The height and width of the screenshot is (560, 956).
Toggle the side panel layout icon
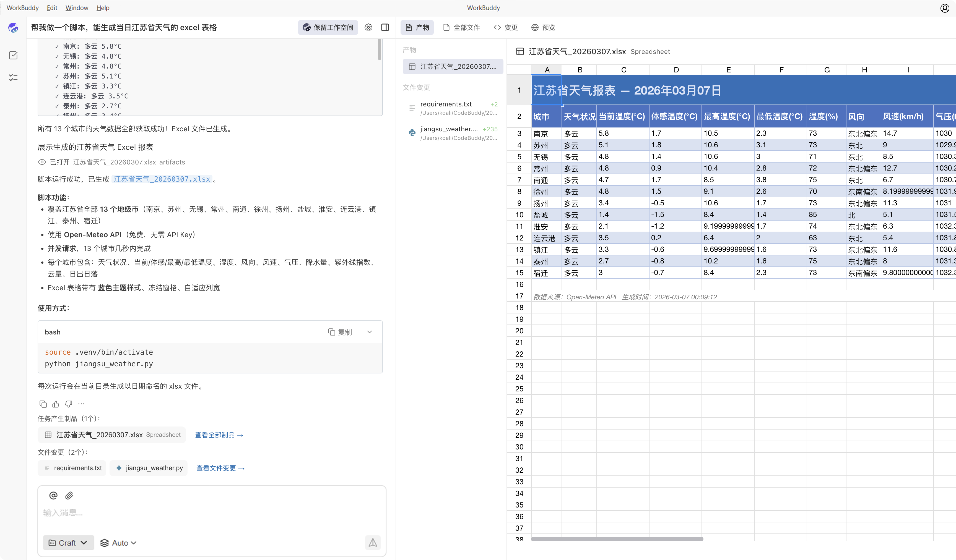[385, 27]
